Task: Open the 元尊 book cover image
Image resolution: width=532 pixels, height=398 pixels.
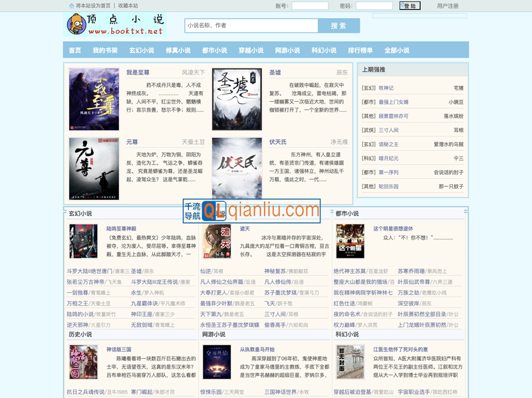Action: click(94, 168)
